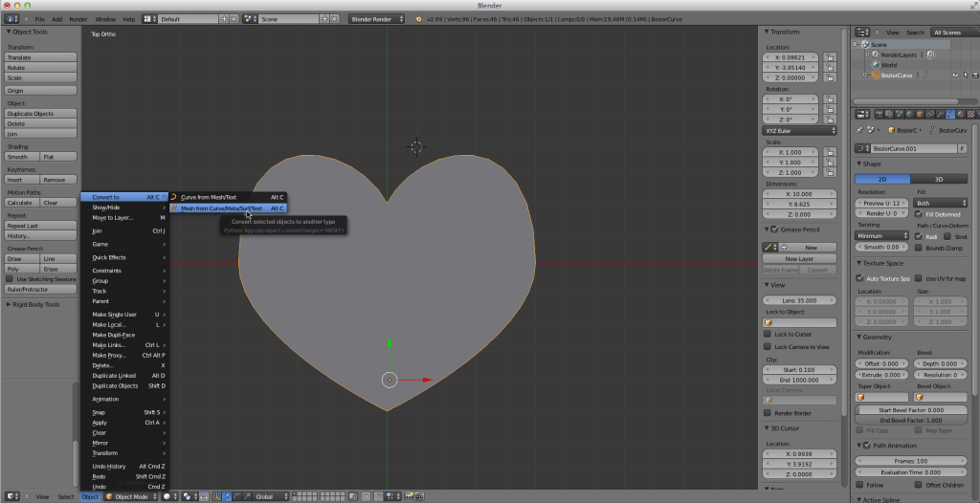Open the Object Mode dropdown

[130, 496]
